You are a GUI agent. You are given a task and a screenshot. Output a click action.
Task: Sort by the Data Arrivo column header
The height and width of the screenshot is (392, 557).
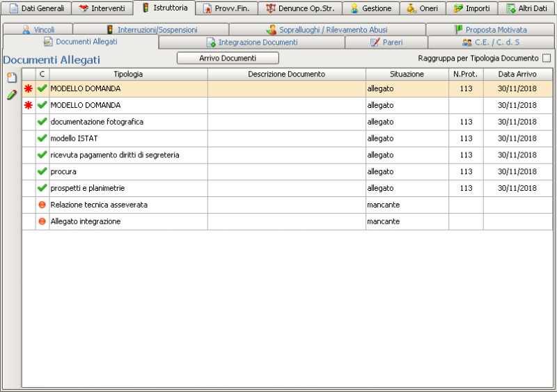point(517,74)
